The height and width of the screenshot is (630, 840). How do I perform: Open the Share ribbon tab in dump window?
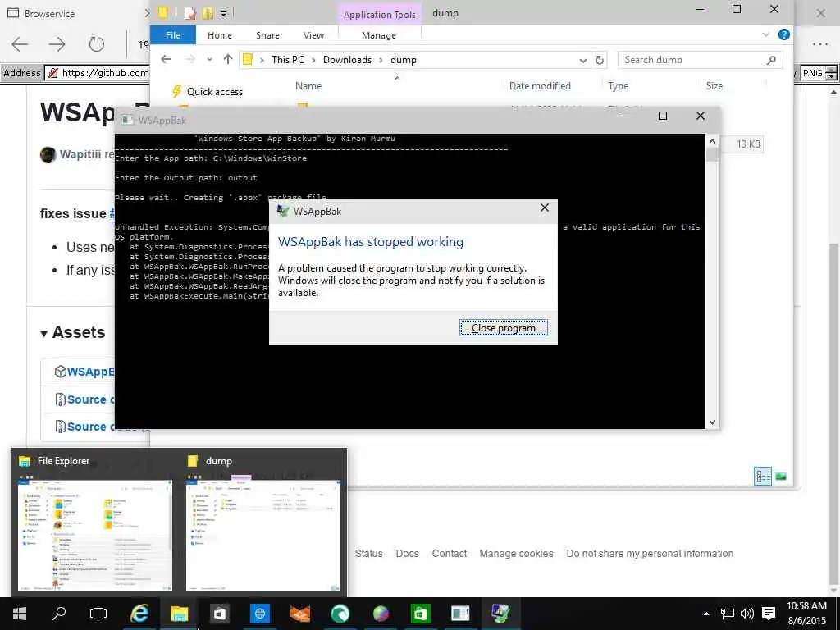267,35
